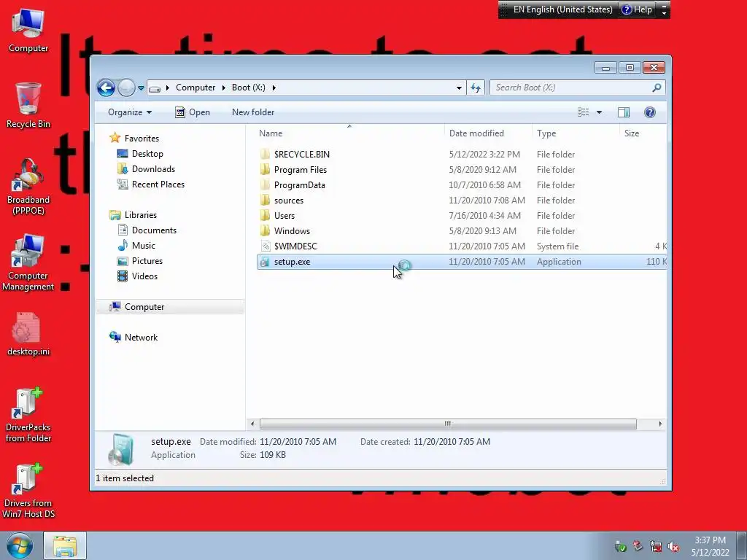The height and width of the screenshot is (560, 747).
Task: Open the Windows Start menu
Action: point(19,545)
